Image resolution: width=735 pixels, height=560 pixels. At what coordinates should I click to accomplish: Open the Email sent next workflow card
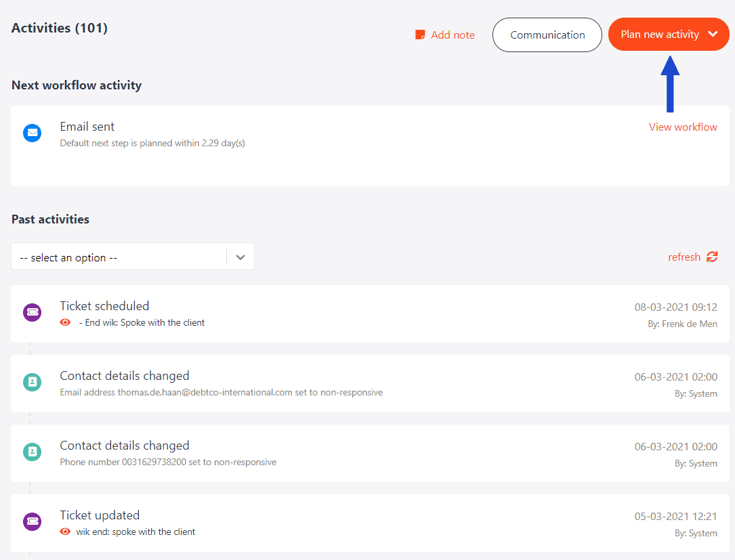point(370,146)
